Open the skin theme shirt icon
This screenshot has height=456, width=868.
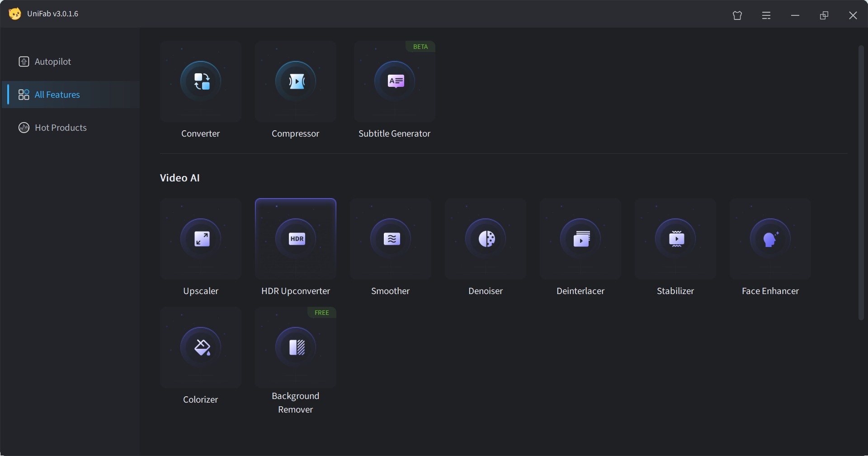tap(737, 15)
